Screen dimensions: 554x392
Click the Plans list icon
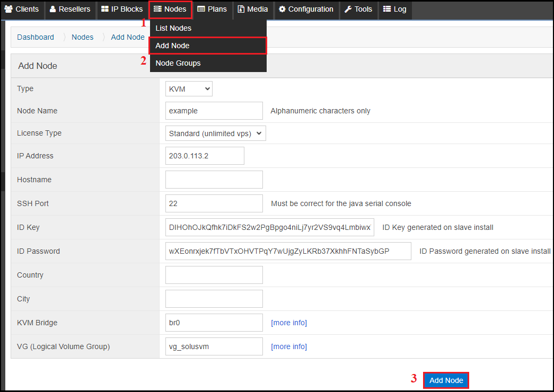(201, 9)
